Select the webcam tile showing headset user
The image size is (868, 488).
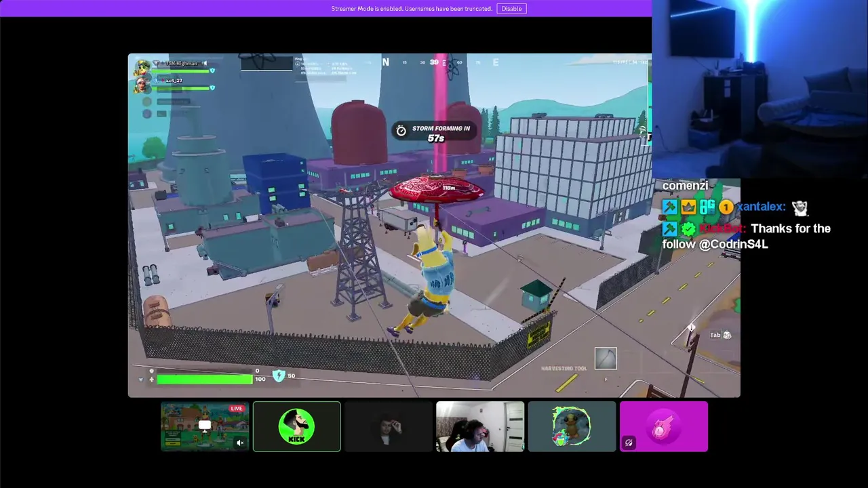[480, 426]
